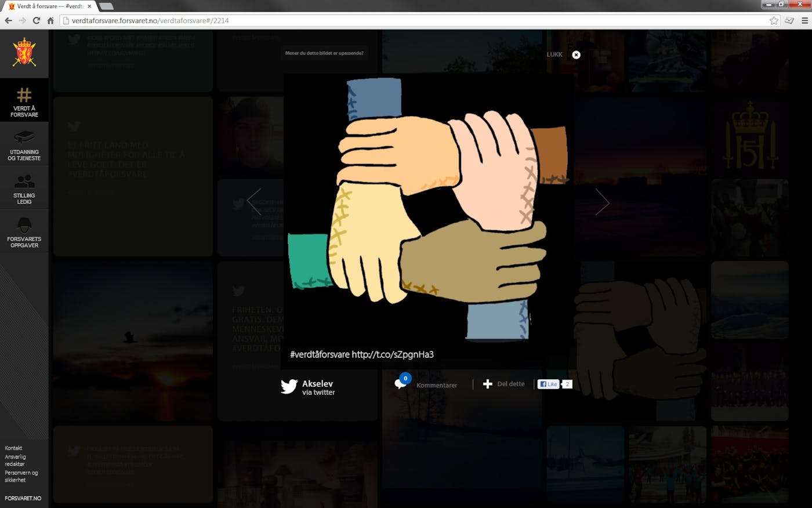Click the Twitter bird icon beside Akselev
812x508 pixels.
point(289,386)
